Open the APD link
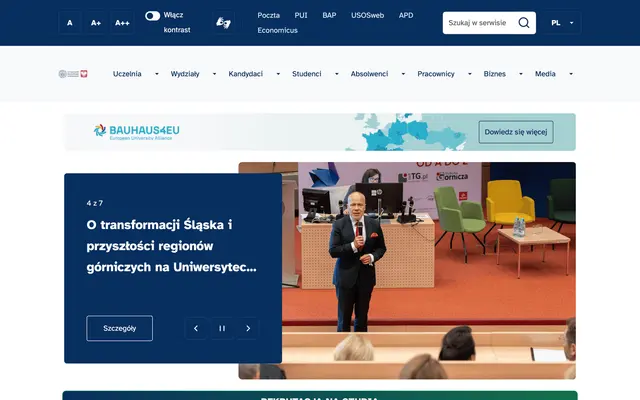The width and height of the screenshot is (640, 400). pyautogui.click(x=406, y=16)
